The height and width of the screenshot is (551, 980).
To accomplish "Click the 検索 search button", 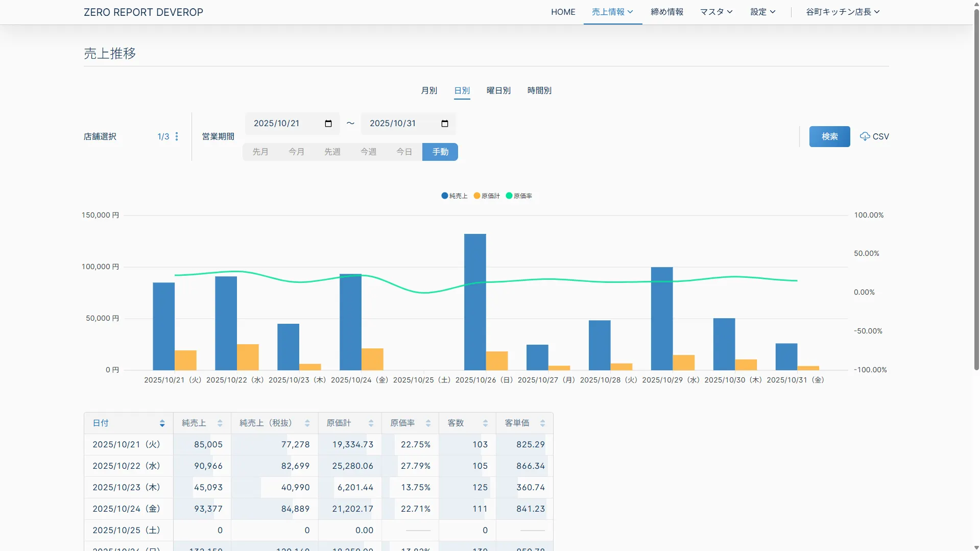I will pos(829,136).
